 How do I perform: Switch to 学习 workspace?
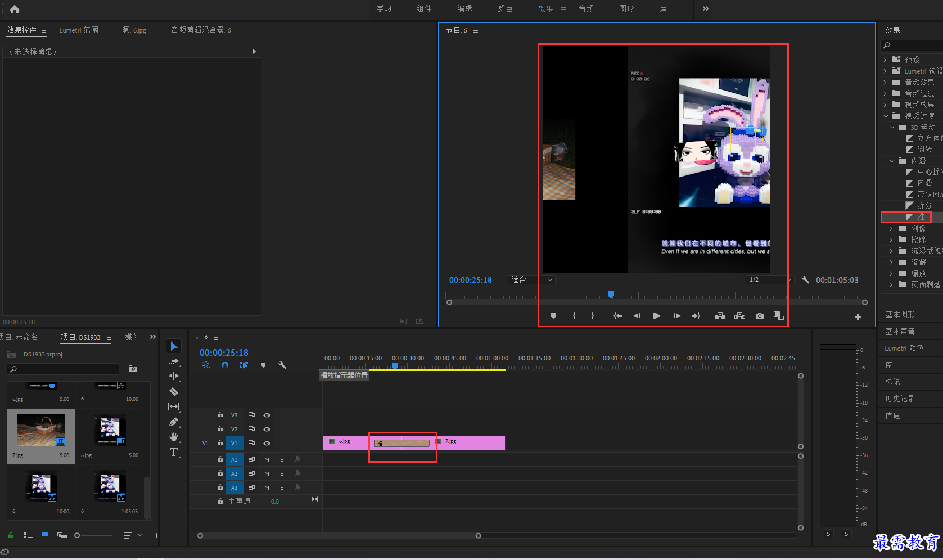point(384,8)
